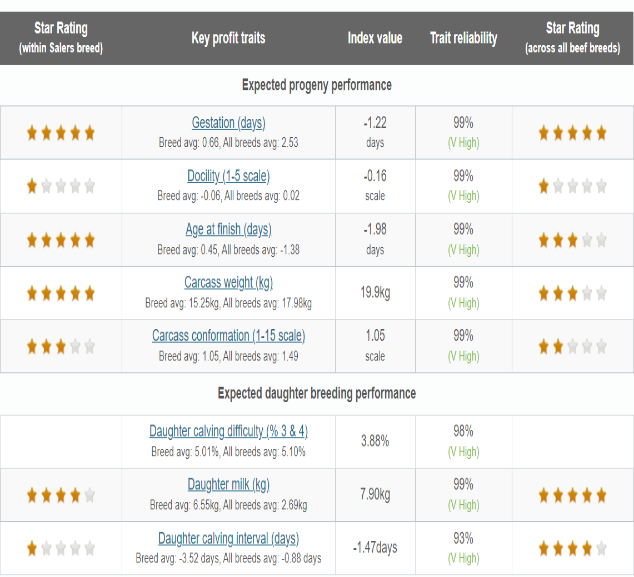The image size is (634, 577).
Task: Open Carcass conformation (1-15 scale) link
Action: (228, 336)
